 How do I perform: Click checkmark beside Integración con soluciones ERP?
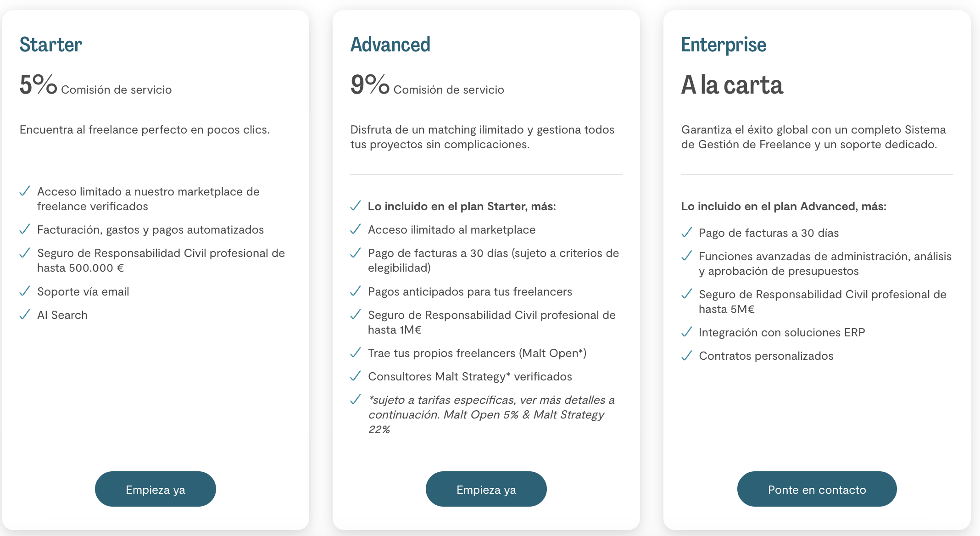pyautogui.click(x=686, y=332)
